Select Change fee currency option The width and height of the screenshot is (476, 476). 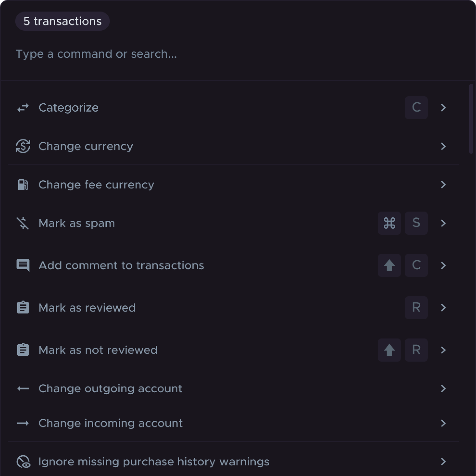[96, 185]
